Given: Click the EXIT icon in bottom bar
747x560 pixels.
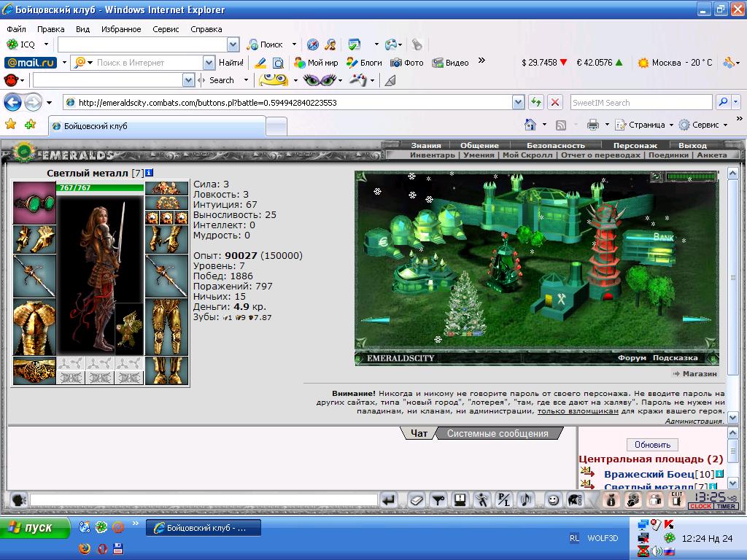Looking at the screenshot, I should point(677,500).
